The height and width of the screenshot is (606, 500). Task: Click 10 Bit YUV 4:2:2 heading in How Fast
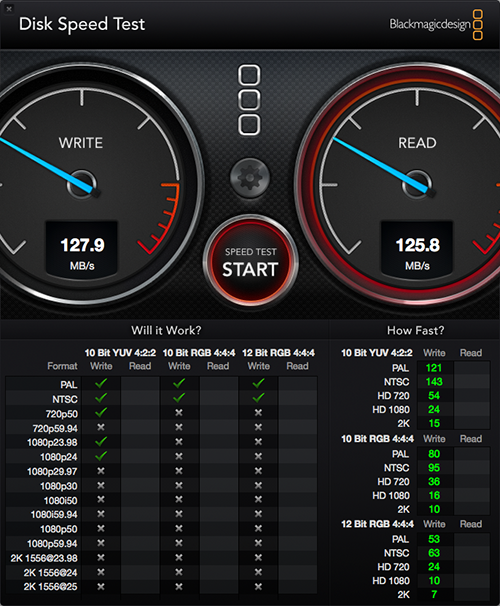pos(376,353)
